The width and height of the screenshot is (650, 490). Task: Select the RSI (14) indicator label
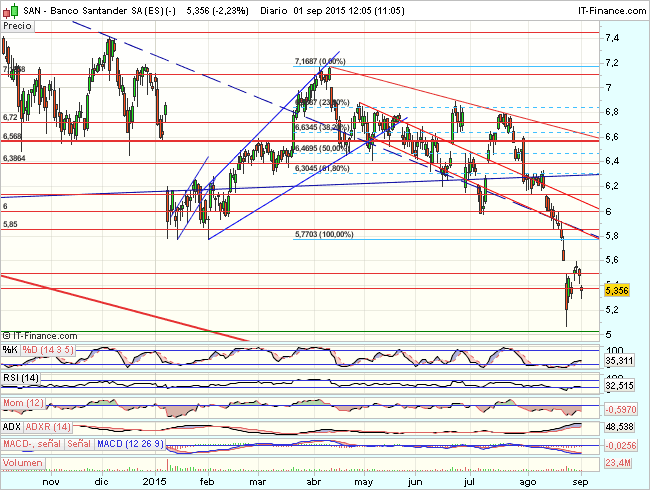(x=21, y=378)
